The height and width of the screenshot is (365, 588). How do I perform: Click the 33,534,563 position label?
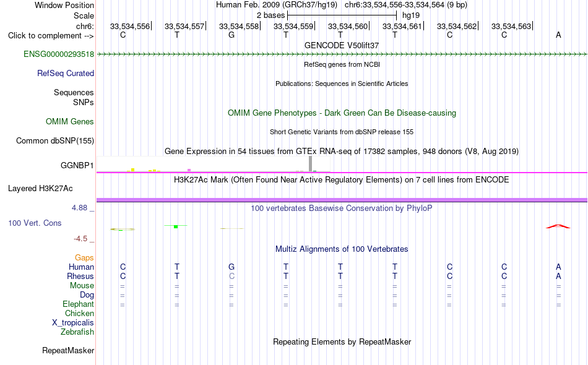click(x=511, y=26)
